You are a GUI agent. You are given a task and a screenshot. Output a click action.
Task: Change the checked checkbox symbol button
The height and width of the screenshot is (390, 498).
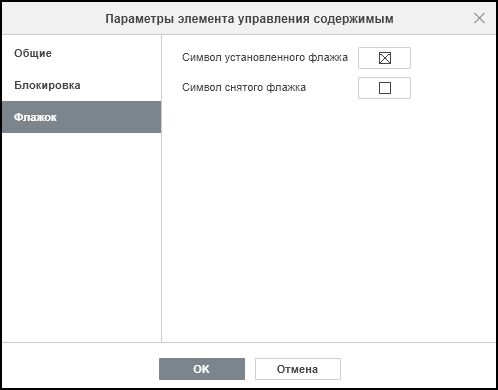(x=384, y=58)
